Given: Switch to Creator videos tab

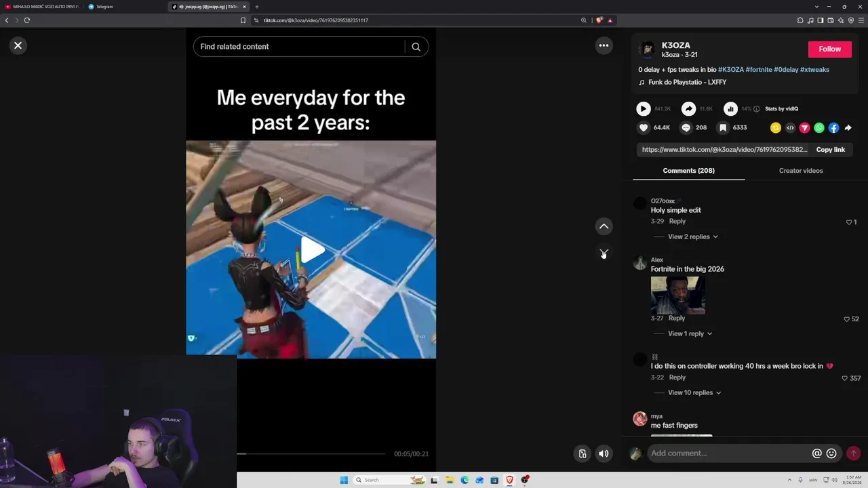Looking at the screenshot, I should [x=801, y=171].
